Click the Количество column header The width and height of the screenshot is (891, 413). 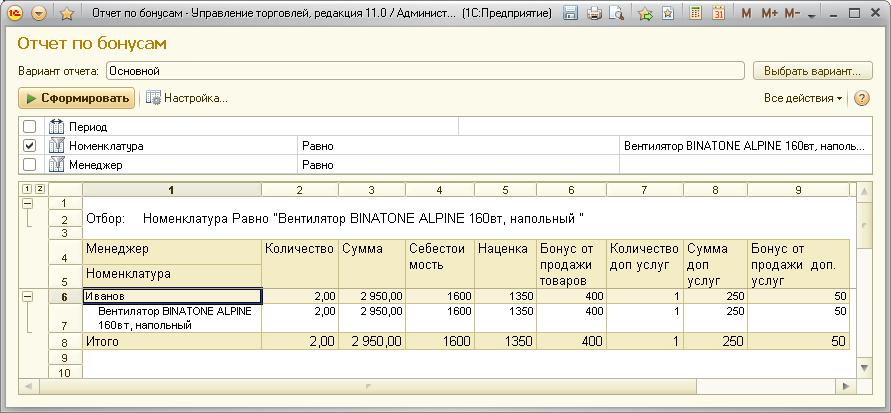299,264
